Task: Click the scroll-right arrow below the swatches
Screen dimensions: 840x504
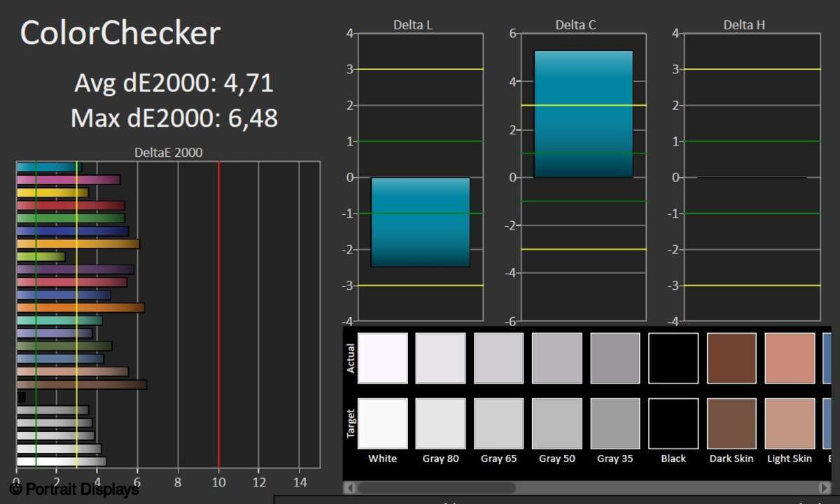Action: pos(825,487)
